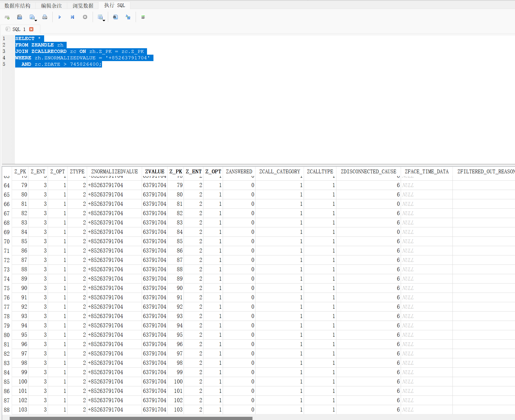Stop SQL execution with the grey X icon

click(85, 17)
